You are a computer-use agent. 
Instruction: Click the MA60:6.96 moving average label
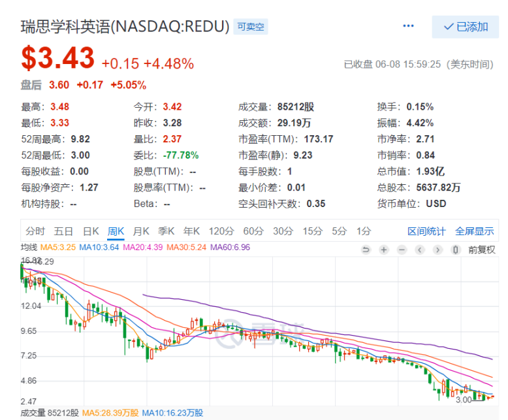[230, 248]
